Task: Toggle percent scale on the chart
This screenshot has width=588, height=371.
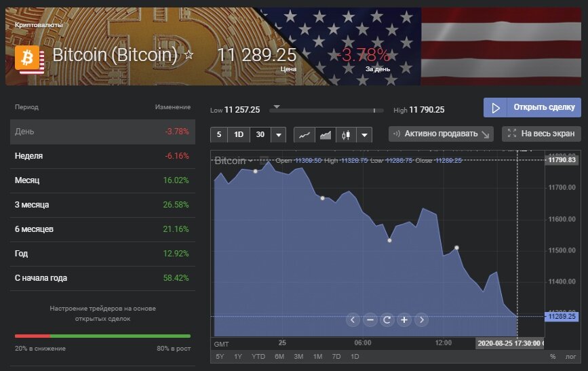Action: [553, 356]
